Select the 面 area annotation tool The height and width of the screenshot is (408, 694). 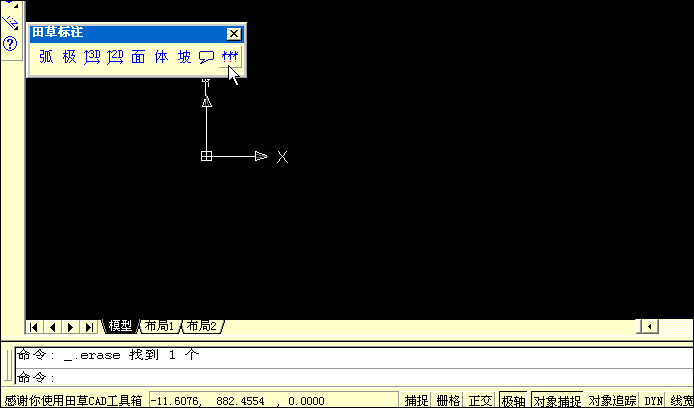pyautogui.click(x=138, y=57)
